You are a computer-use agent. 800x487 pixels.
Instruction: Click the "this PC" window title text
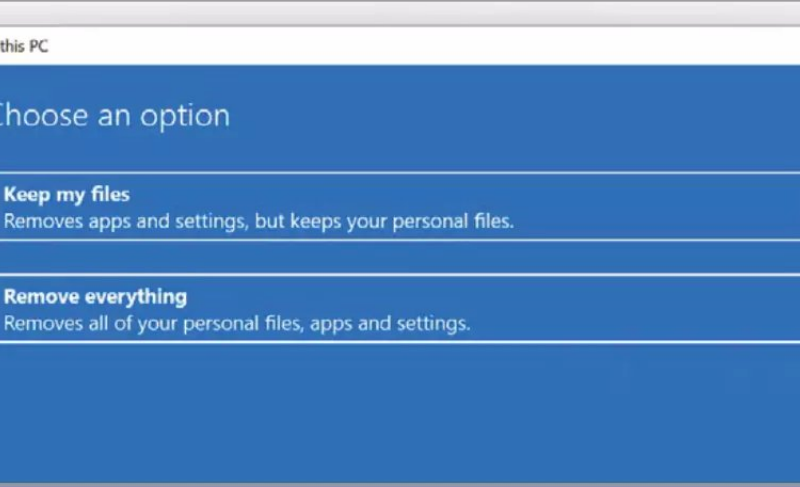tap(24, 46)
